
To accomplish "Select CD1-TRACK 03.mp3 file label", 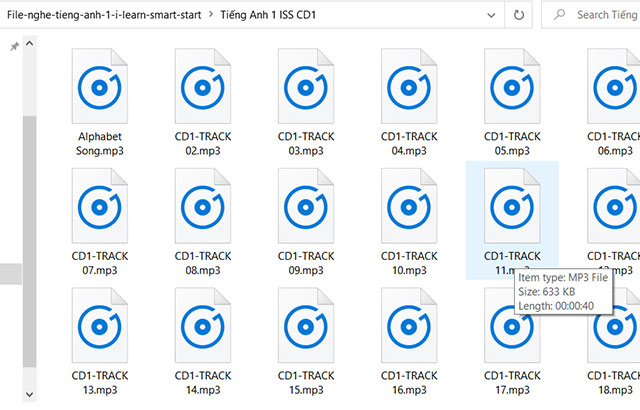I will [x=306, y=143].
